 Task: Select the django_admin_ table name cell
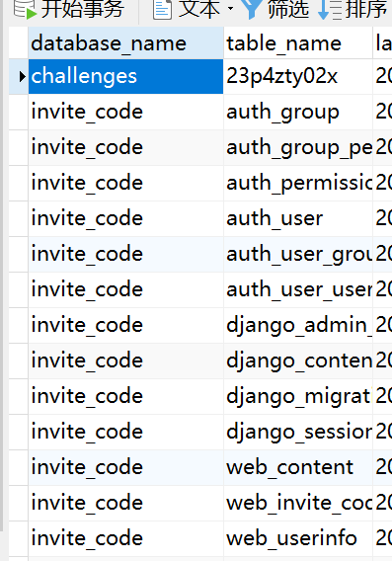coord(298,325)
